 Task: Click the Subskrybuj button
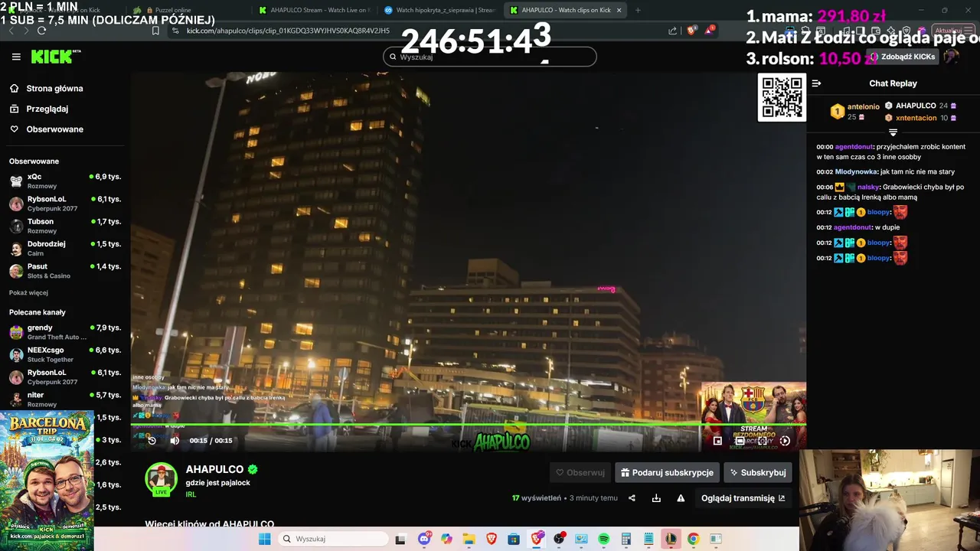[x=758, y=473]
